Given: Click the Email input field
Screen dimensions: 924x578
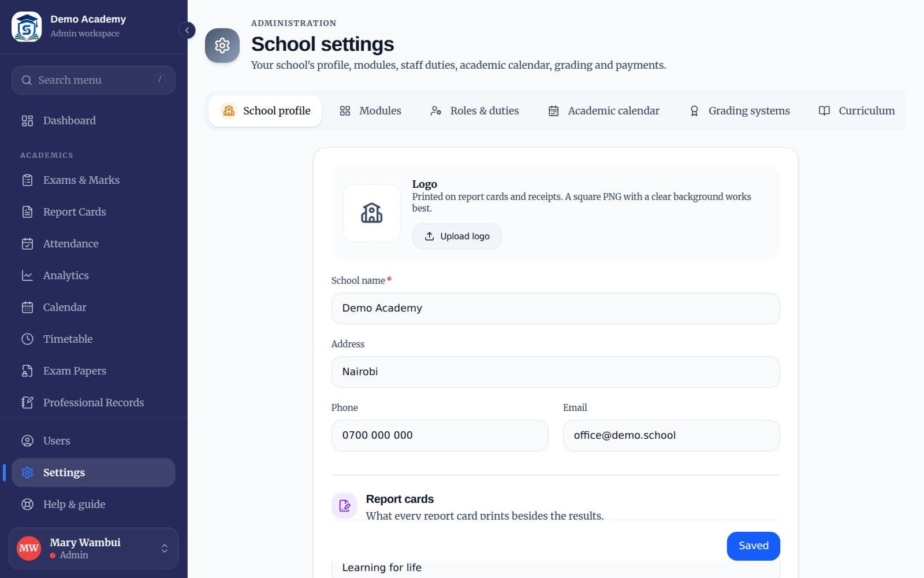Looking at the screenshot, I should tap(672, 436).
